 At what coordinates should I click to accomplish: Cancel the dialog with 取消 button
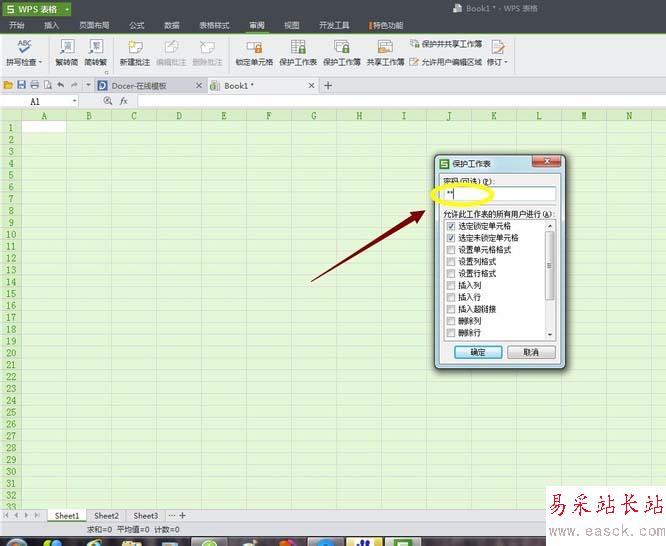coord(531,352)
